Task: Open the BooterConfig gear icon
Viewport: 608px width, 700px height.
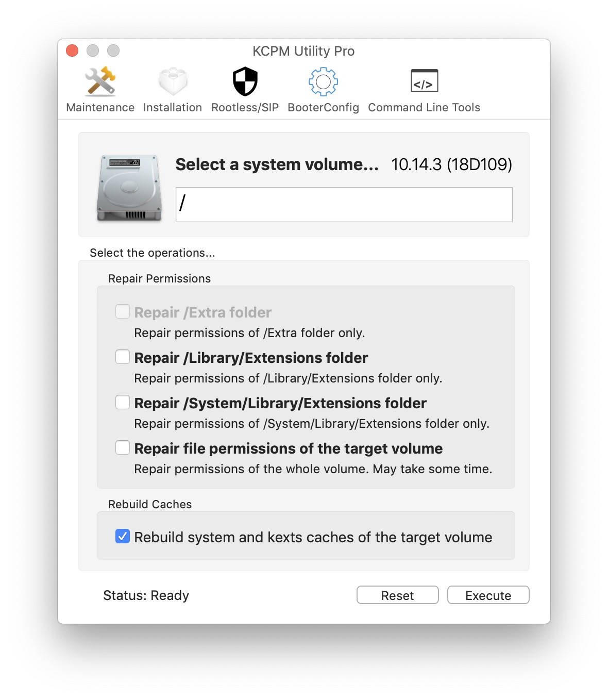Action: tap(323, 81)
